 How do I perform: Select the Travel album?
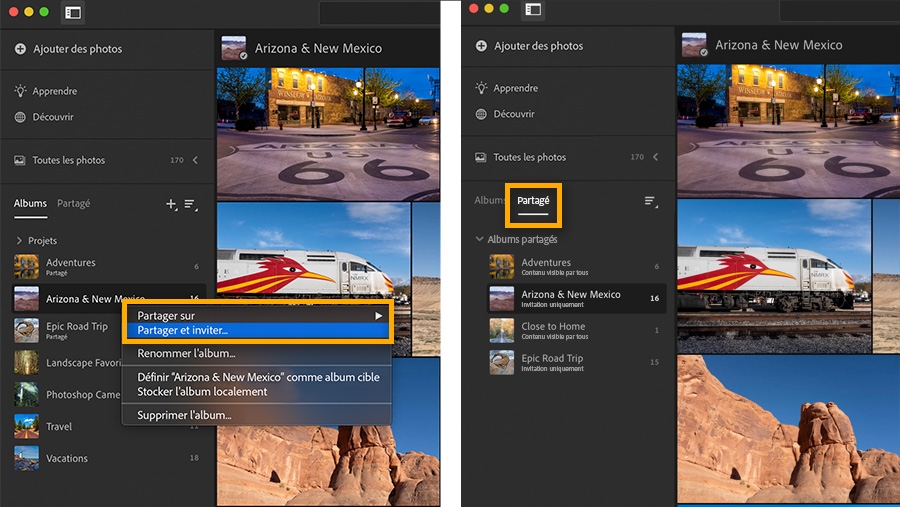click(107, 426)
